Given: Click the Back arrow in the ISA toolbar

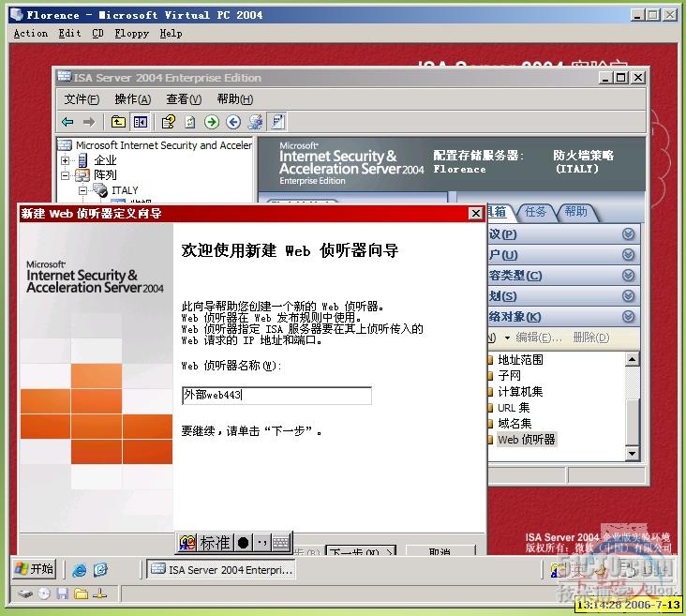Looking at the screenshot, I should coord(67,122).
